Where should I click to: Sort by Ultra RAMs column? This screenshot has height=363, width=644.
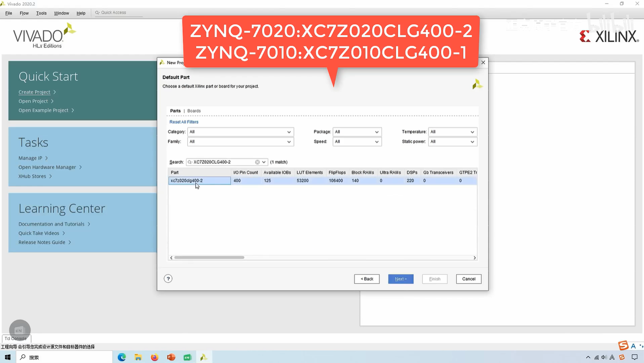pyautogui.click(x=390, y=172)
